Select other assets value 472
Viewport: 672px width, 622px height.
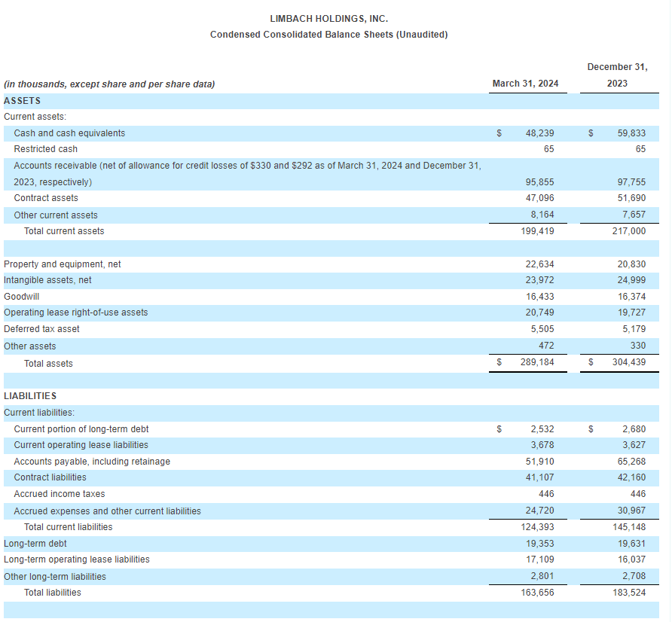click(x=546, y=346)
